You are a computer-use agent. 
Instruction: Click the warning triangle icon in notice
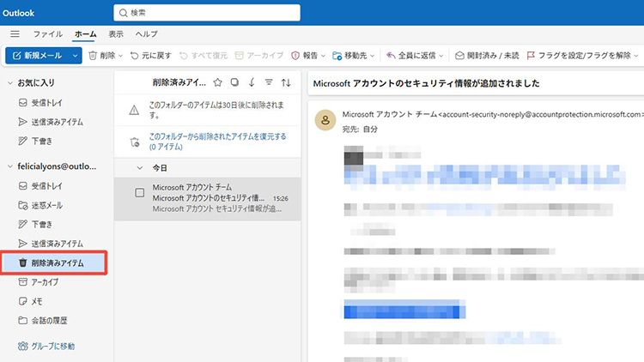[134, 110]
